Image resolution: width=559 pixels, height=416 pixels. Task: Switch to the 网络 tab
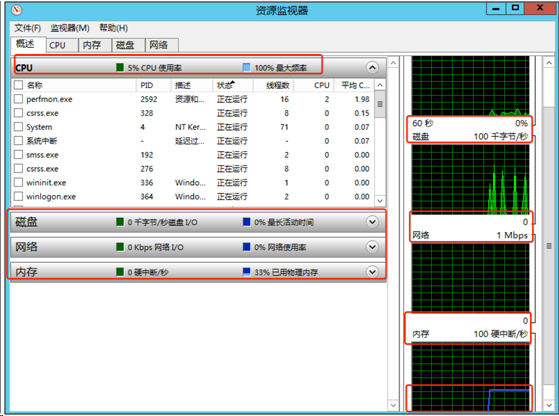click(x=161, y=45)
